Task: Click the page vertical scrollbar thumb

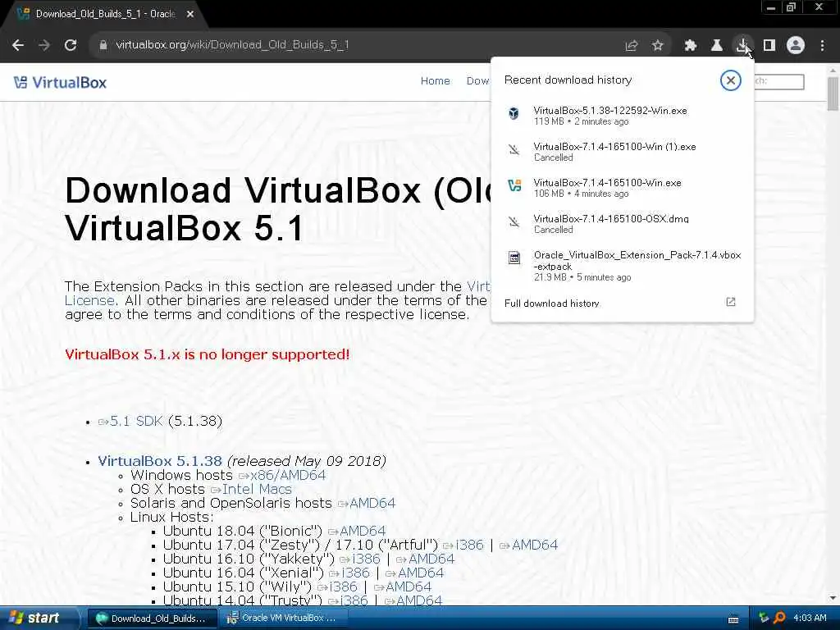Action: pos(833,94)
